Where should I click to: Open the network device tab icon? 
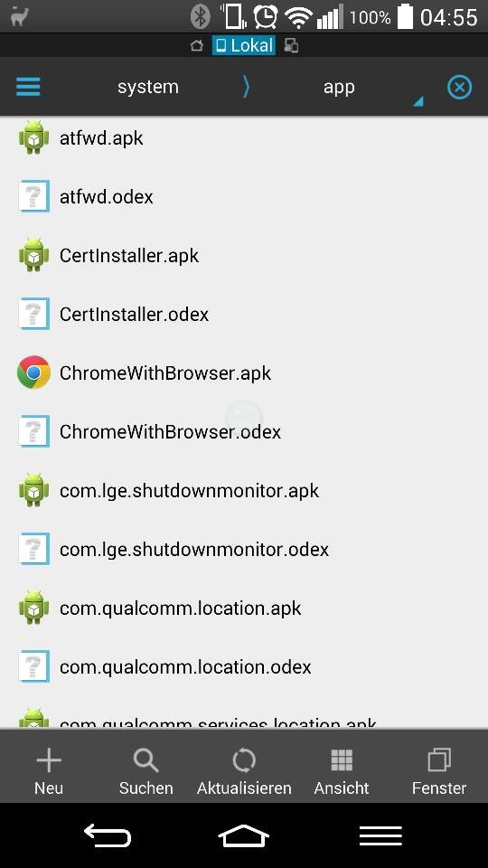[x=291, y=45]
